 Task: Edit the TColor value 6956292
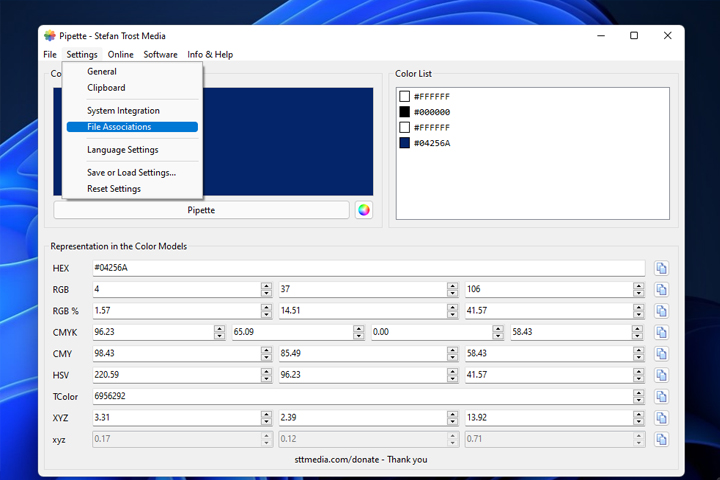click(363, 396)
